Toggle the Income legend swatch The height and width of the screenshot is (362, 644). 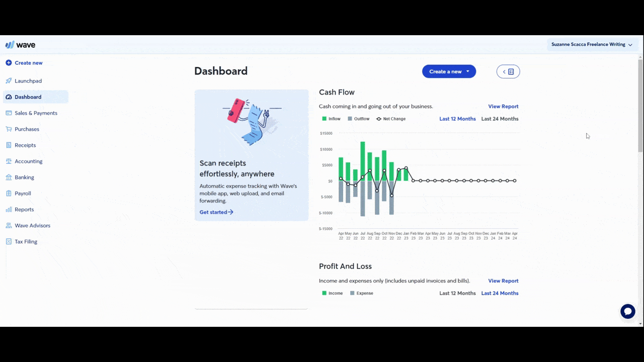click(x=325, y=293)
